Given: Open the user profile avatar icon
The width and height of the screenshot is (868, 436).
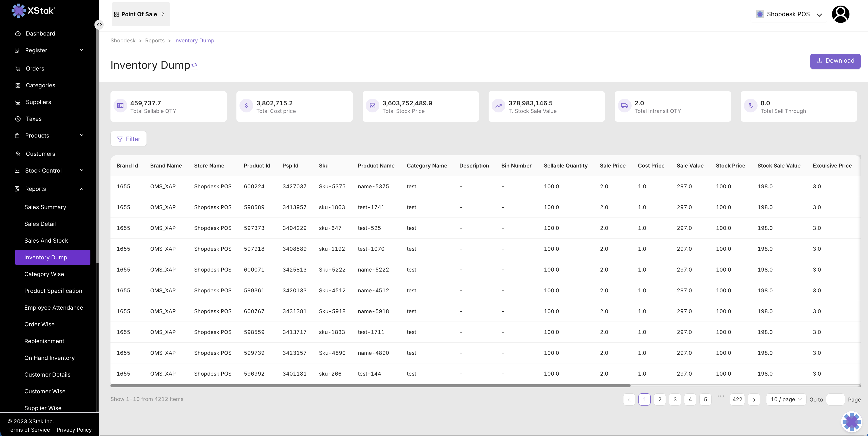Looking at the screenshot, I should click(x=840, y=14).
